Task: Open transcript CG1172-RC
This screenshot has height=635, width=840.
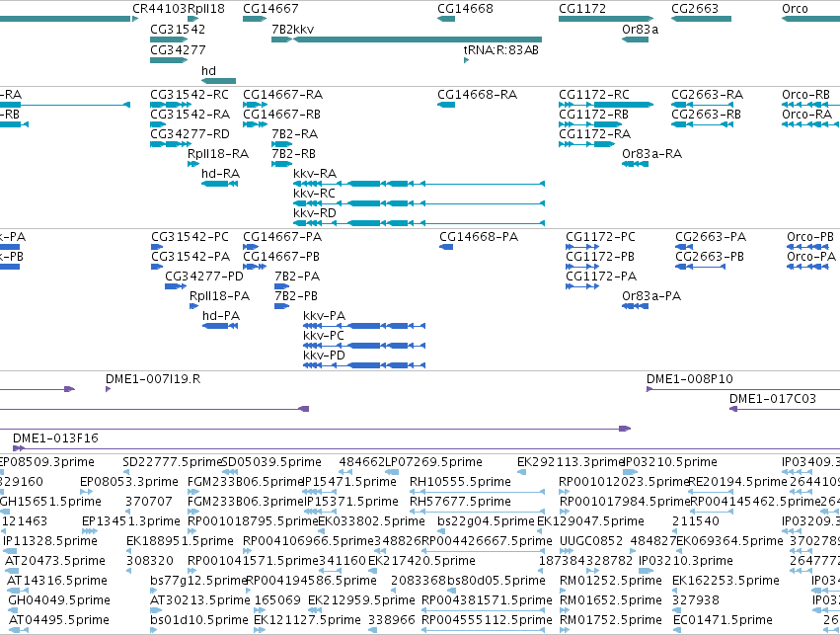Action: 594,95
